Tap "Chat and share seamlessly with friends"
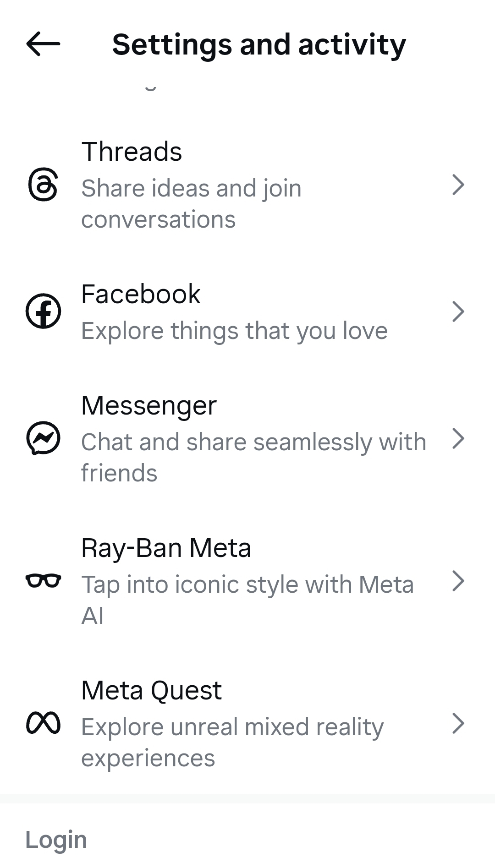Screen dimensions: 495x868 click(x=253, y=458)
